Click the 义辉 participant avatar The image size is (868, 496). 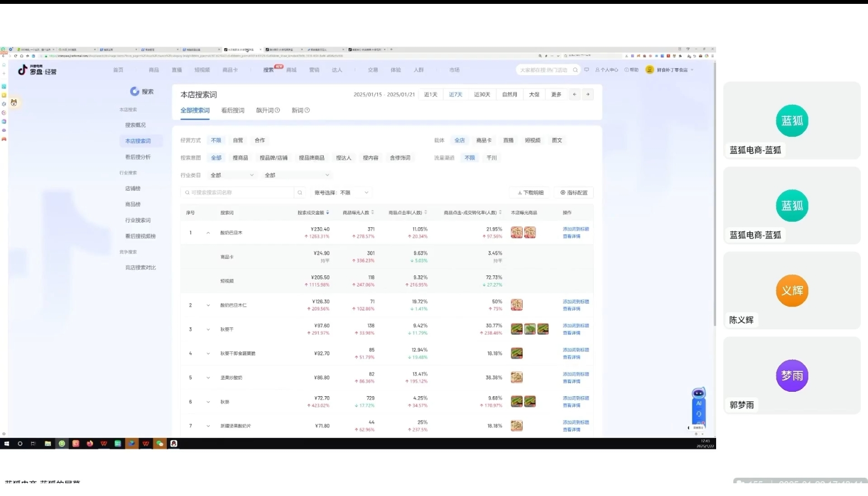792,291
